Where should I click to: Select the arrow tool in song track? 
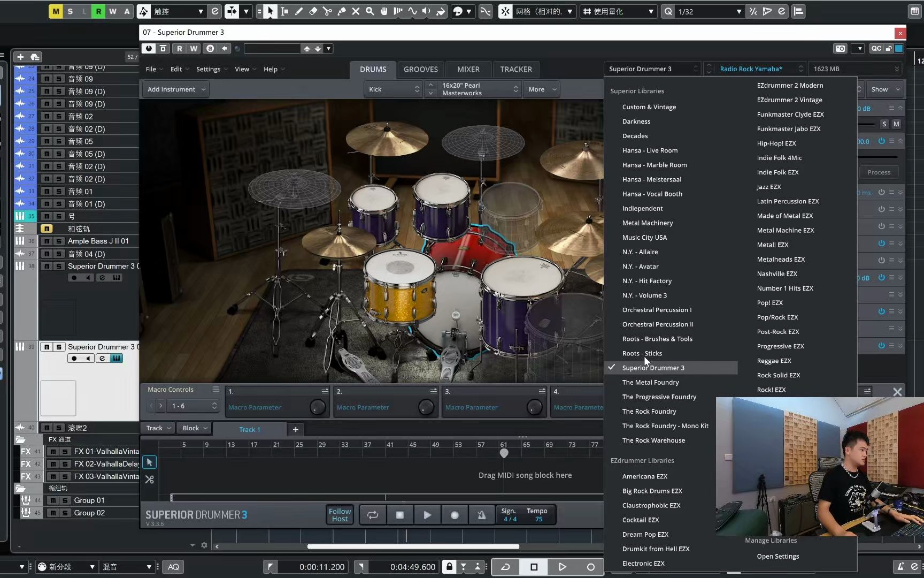(x=150, y=462)
